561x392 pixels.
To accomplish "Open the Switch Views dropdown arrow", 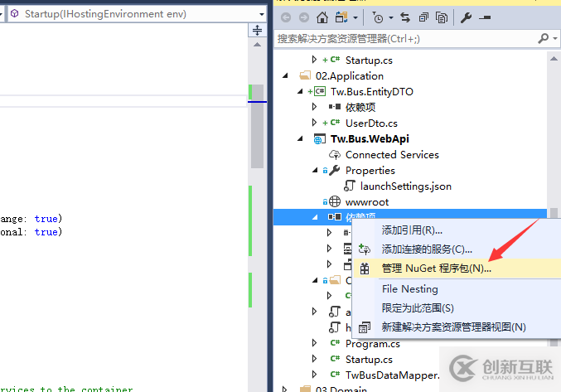I will point(355,17).
